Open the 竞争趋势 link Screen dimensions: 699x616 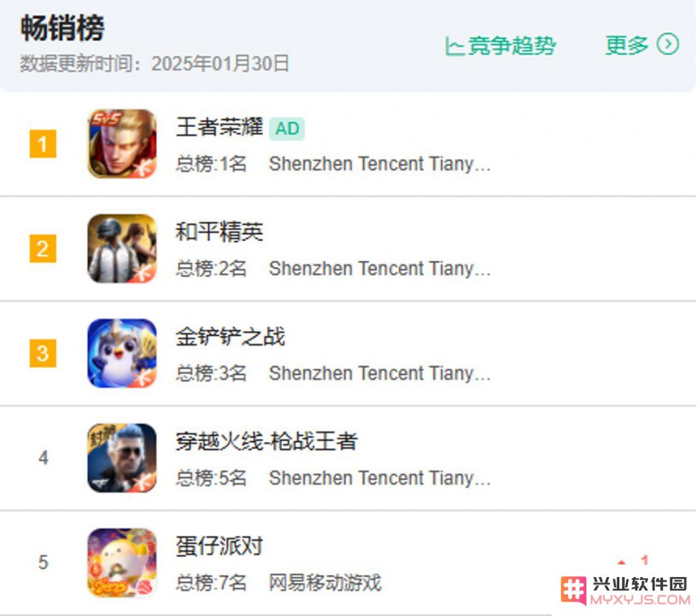500,46
